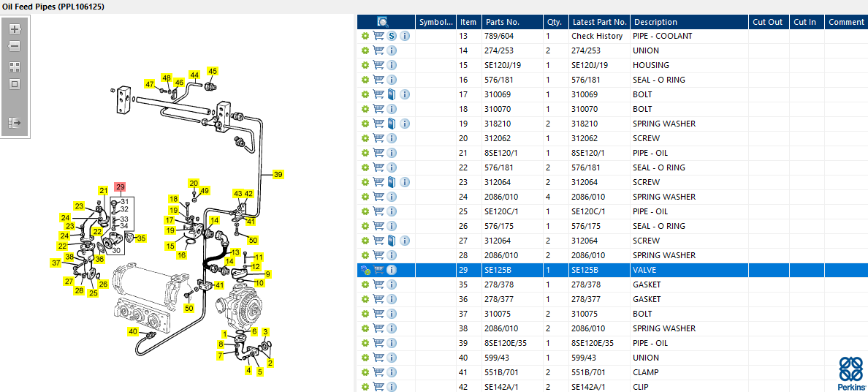This screenshot has height=392, width=868.
Task: Add item 22 SEAL - O RING to cart
Action: tap(378, 167)
